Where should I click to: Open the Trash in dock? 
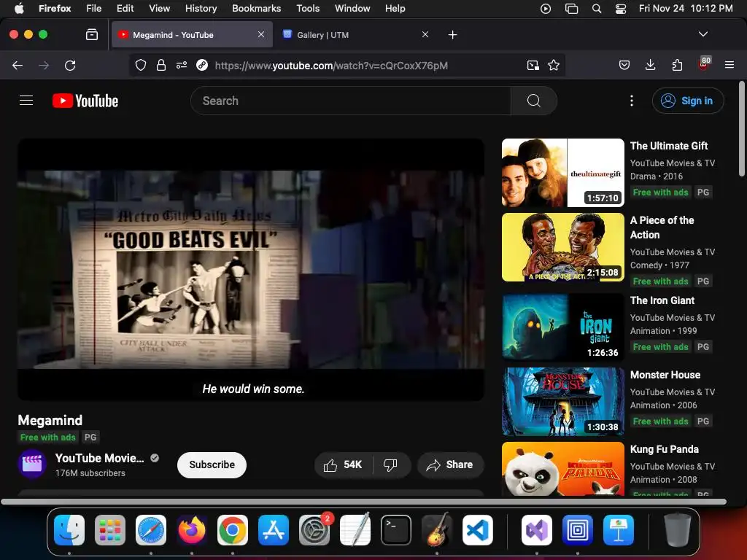678,530
